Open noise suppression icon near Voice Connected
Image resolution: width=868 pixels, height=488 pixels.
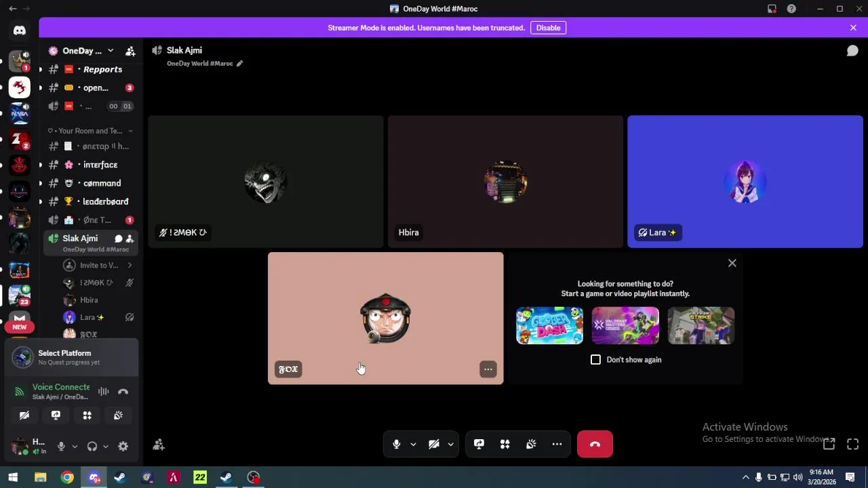103,391
